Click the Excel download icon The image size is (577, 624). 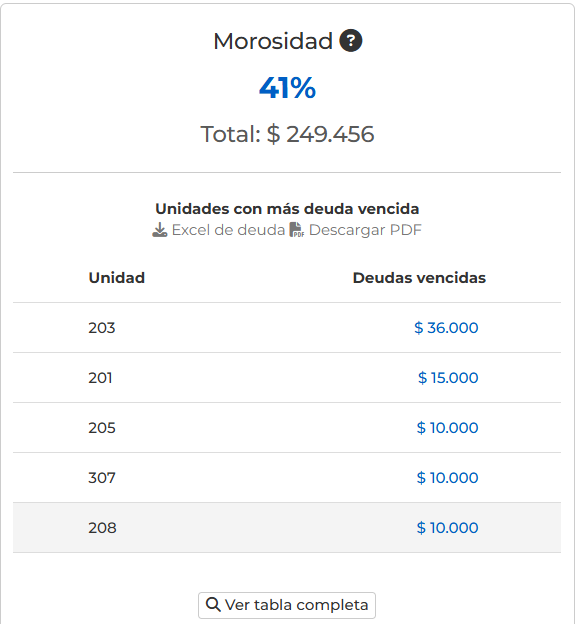(x=160, y=230)
